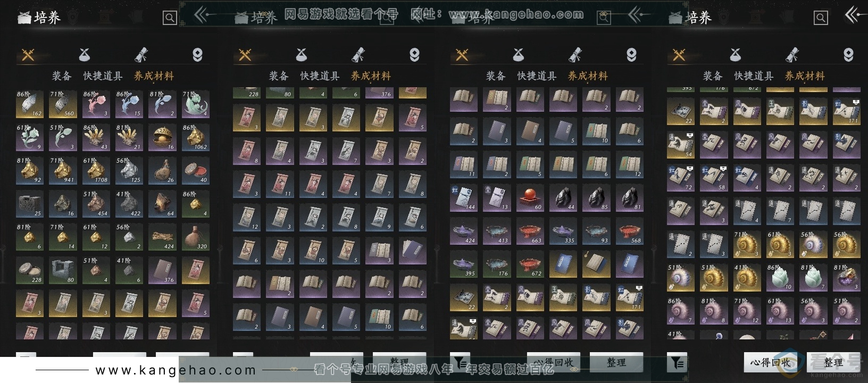
Task: Select 81阶 purple crystal in rightmost panel
Action: tap(846, 278)
